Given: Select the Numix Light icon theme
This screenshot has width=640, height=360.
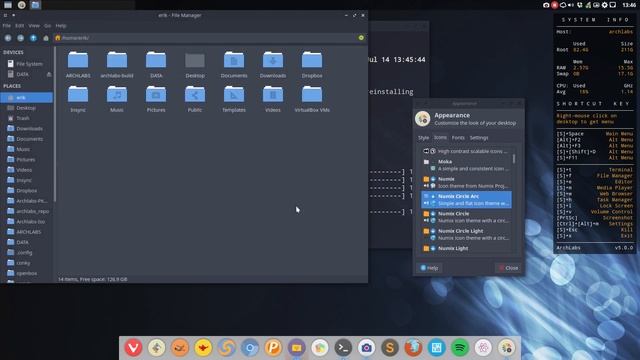Looking at the screenshot, I should coord(466,249).
